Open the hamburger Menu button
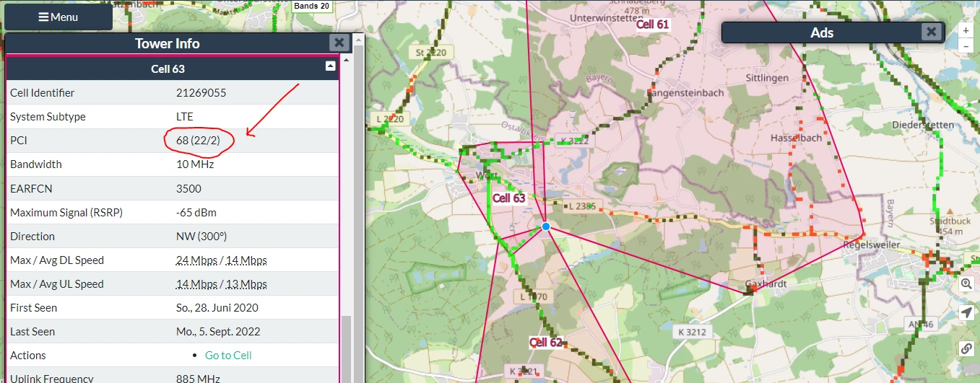This screenshot has width=980, height=383. (x=58, y=17)
